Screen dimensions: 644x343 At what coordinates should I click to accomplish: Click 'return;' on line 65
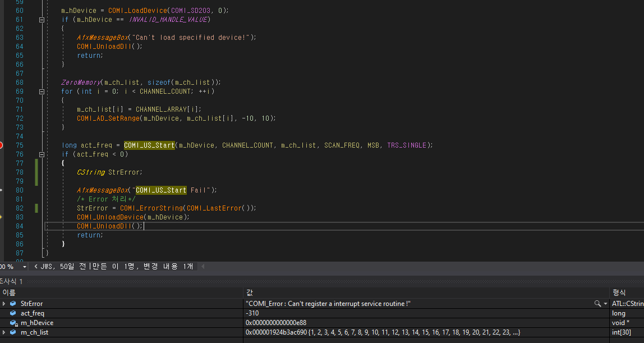[x=90, y=56]
